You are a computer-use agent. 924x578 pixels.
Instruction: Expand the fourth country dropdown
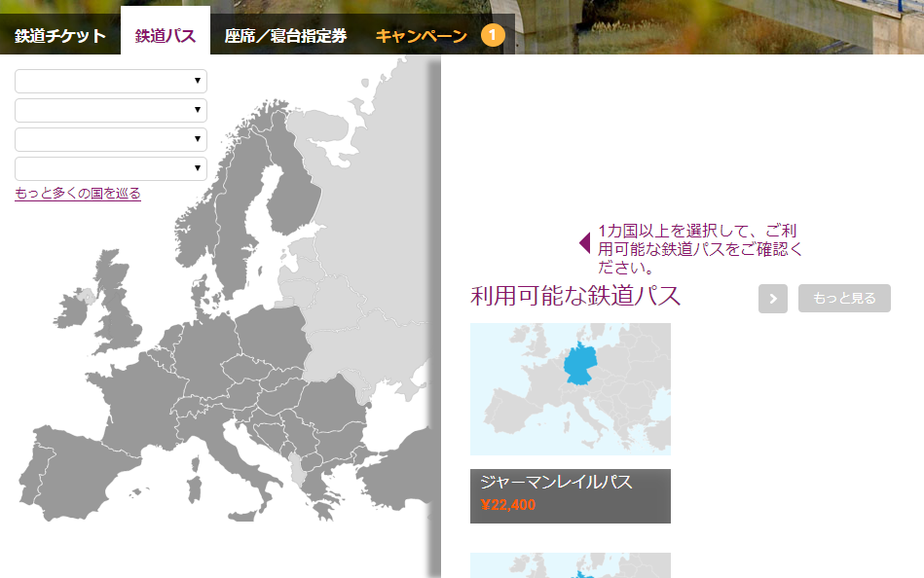pos(111,168)
